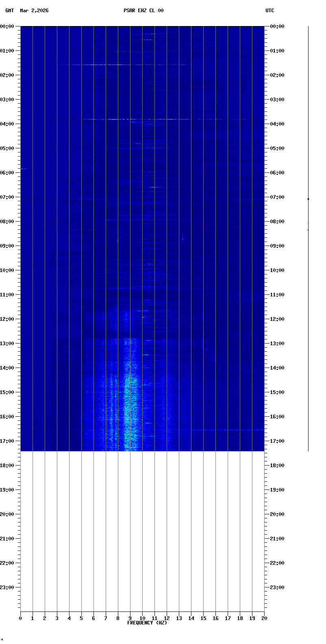The width and height of the screenshot is (326, 644).
Task: Click the event dot on right amplitude line near 07:00
Action: (308, 199)
